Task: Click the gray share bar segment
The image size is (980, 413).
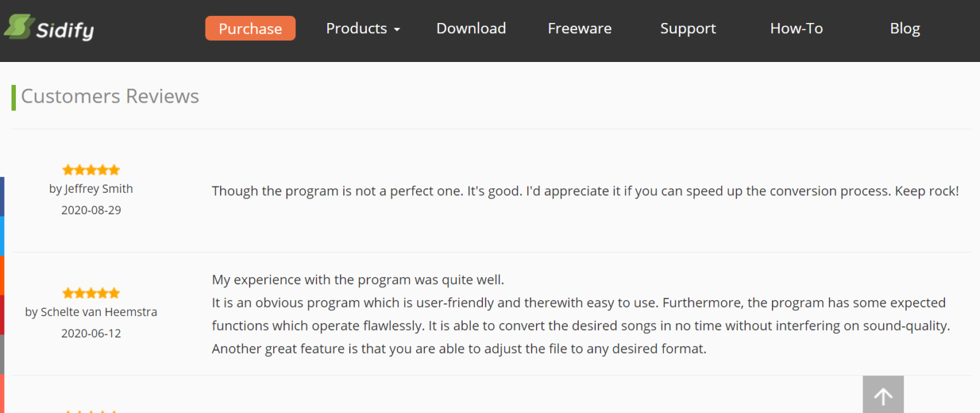Action: [2, 354]
